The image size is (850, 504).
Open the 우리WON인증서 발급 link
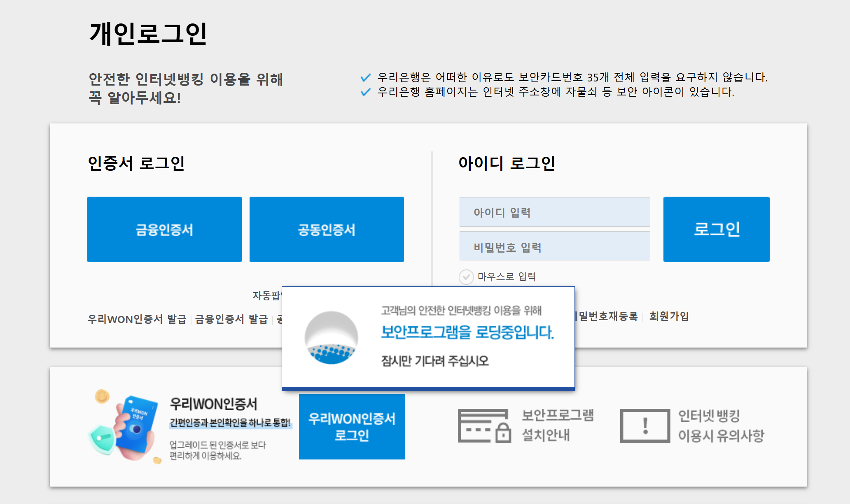click(x=137, y=319)
